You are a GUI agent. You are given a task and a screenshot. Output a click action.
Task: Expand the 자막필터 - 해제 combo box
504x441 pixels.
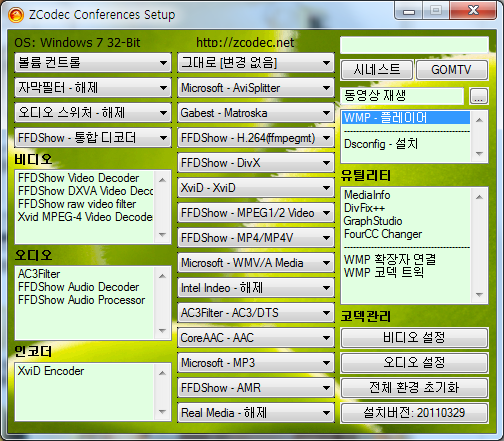coord(93,88)
